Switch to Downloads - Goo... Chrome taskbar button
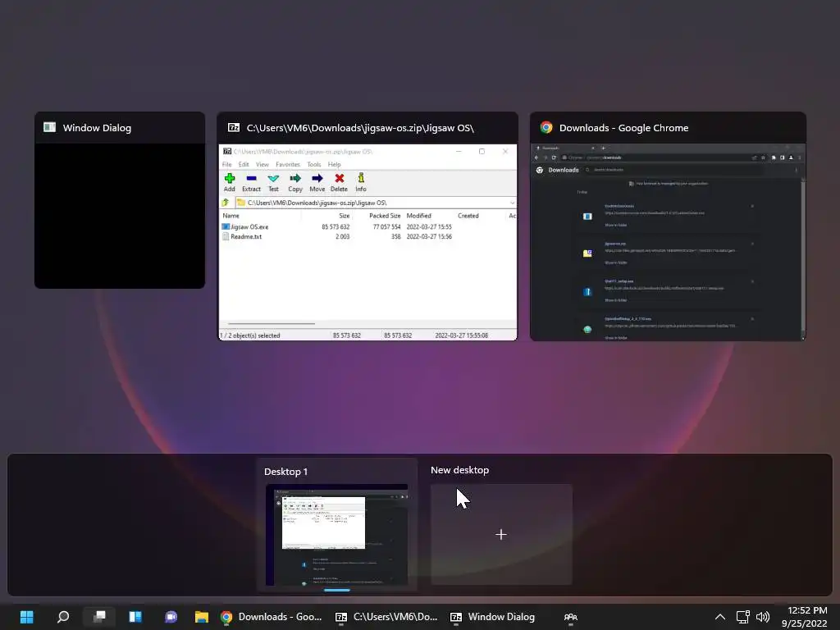 pyautogui.click(x=272, y=617)
